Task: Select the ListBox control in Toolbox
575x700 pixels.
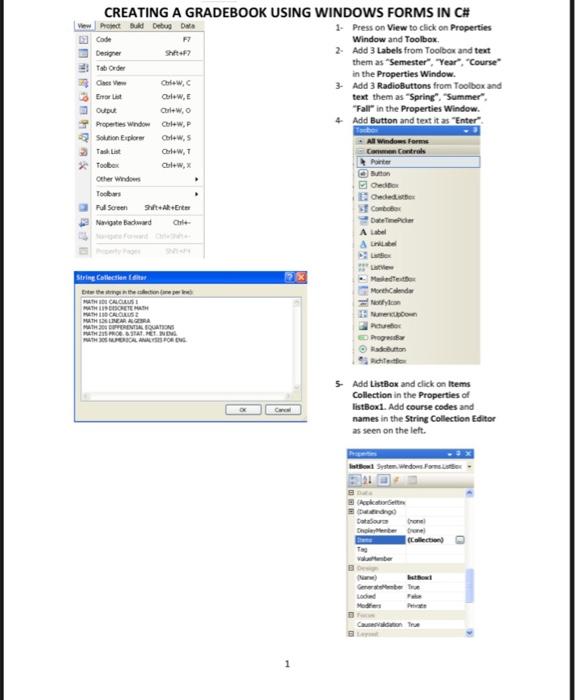Action: tap(418, 255)
